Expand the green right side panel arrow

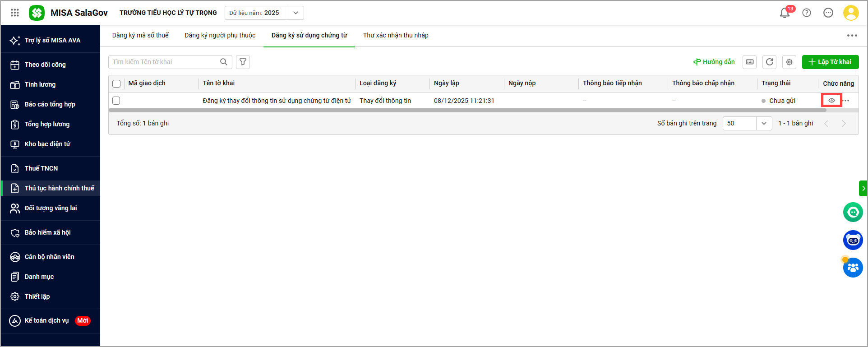863,188
